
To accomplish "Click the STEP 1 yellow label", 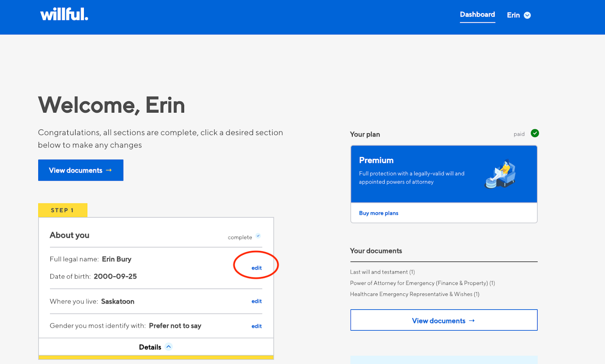I will (x=62, y=210).
